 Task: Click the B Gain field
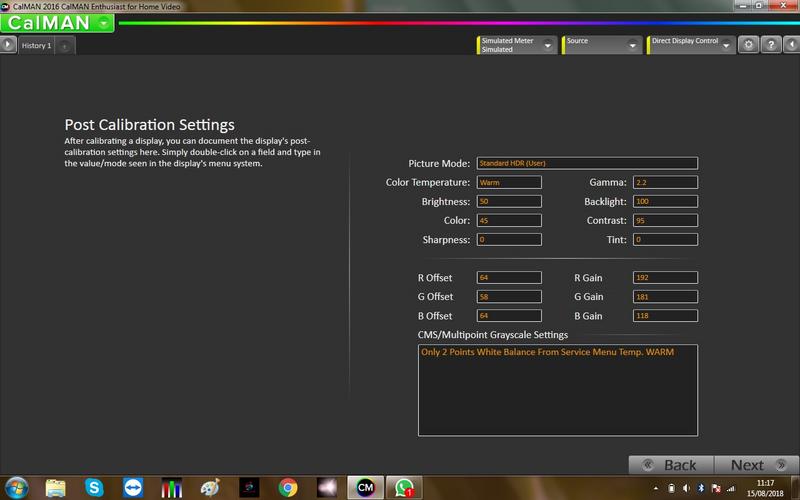pyautogui.click(x=665, y=316)
